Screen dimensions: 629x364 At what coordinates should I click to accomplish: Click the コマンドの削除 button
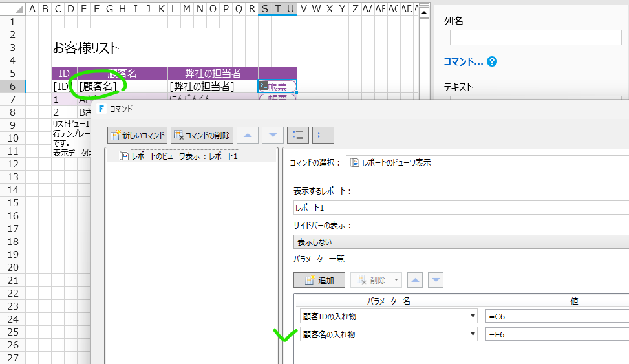202,135
